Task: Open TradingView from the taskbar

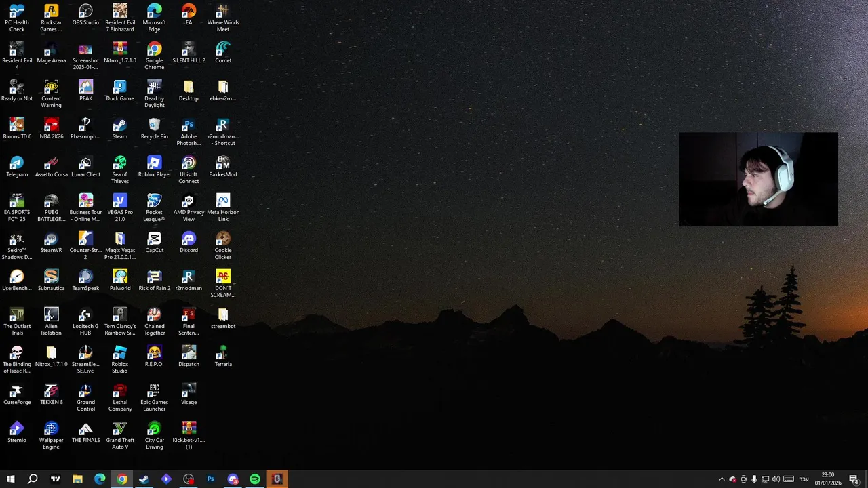Action: (56, 479)
